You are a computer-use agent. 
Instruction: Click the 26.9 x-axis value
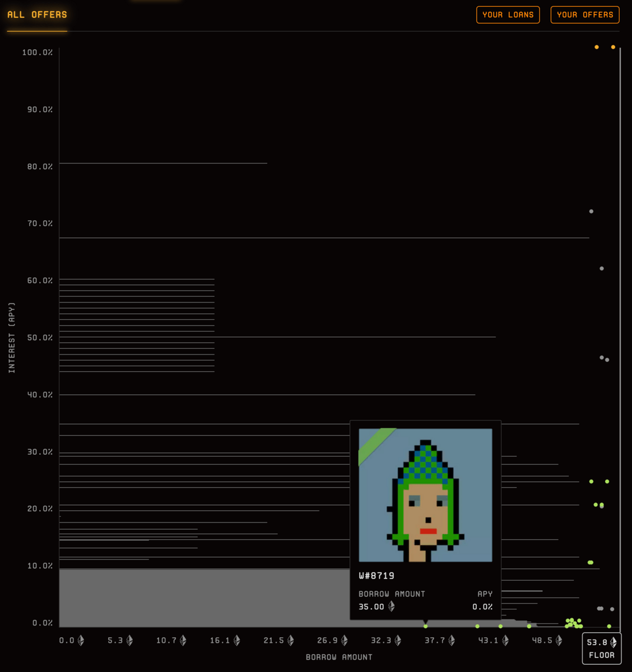point(327,640)
